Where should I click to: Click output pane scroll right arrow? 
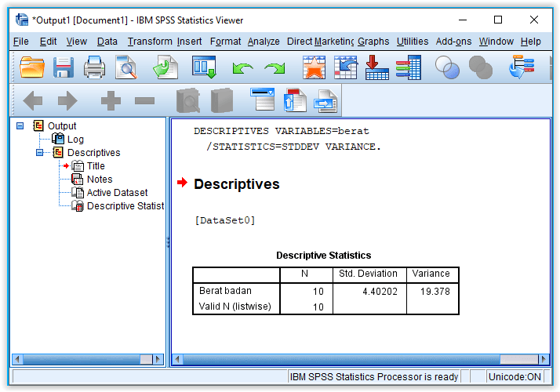click(544, 359)
